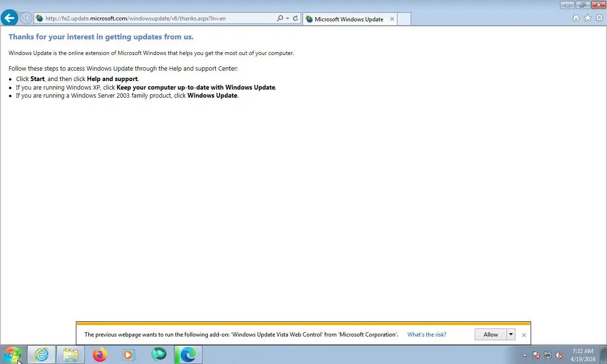
Task: Click the What's the risk? link
Action: click(427, 335)
